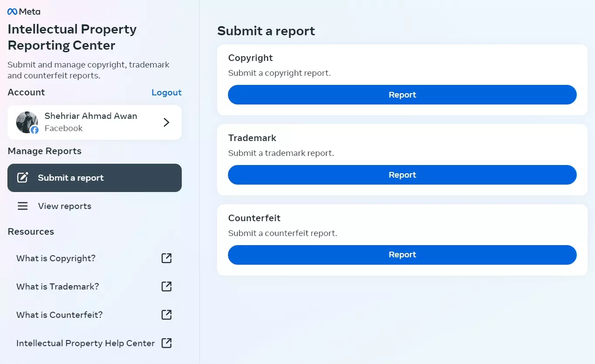This screenshot has height=364, width=595.
Task: Click the Counterfeit card heading
Action: [254, 218]
